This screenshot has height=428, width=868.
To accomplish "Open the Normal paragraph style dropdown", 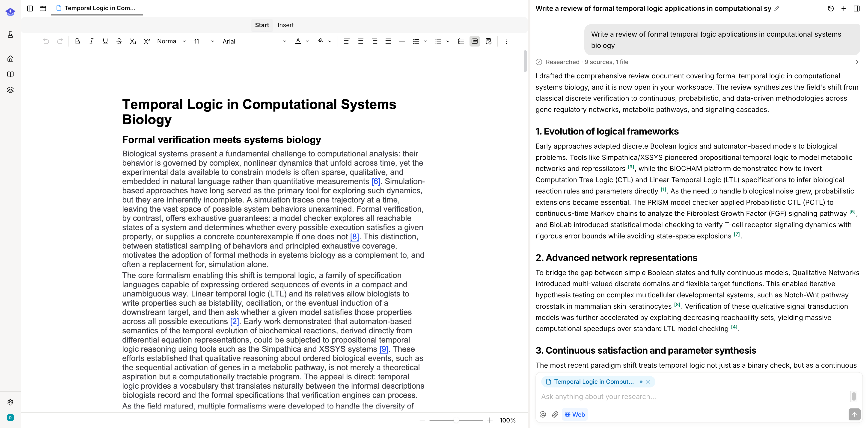I will (x=172, y=41).
